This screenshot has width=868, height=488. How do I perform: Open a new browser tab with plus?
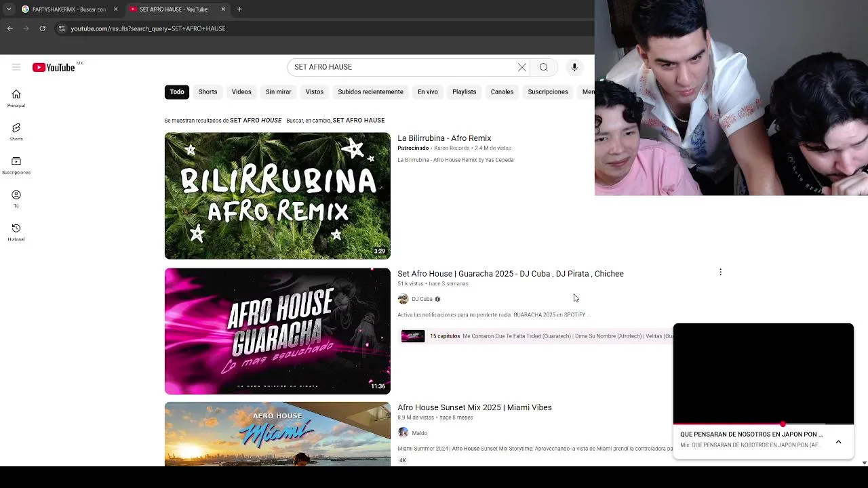coord(239,9)
